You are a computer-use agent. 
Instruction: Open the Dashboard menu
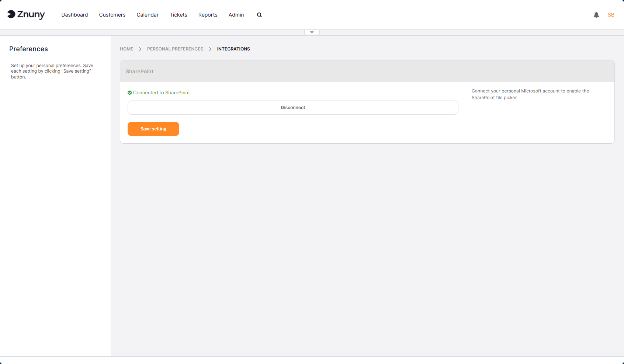(75, 15)
